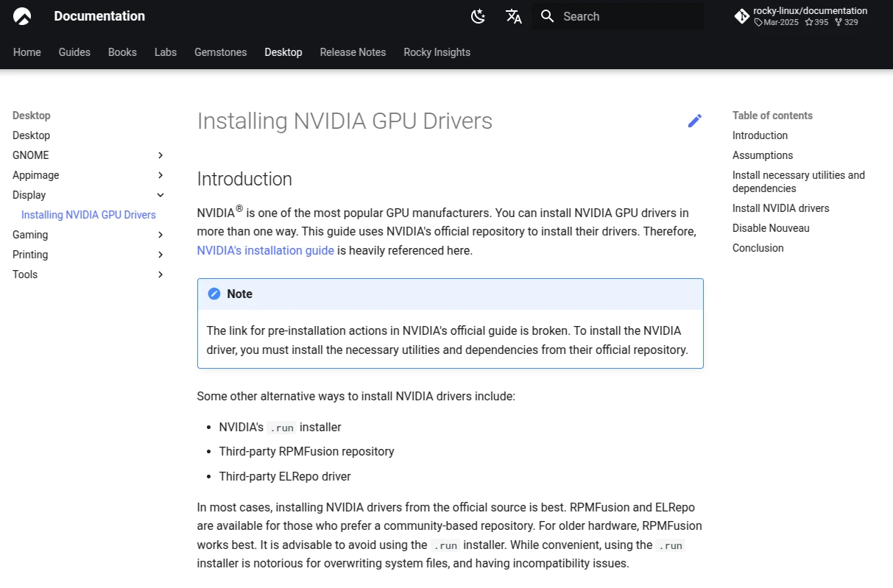Click the search magnifier icon

click(547, 16)
